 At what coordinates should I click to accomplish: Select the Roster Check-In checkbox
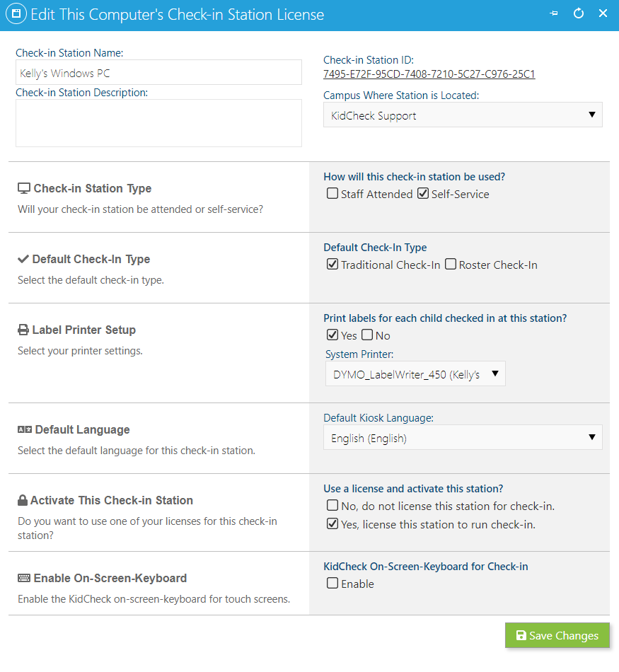[x=450, y=265]
